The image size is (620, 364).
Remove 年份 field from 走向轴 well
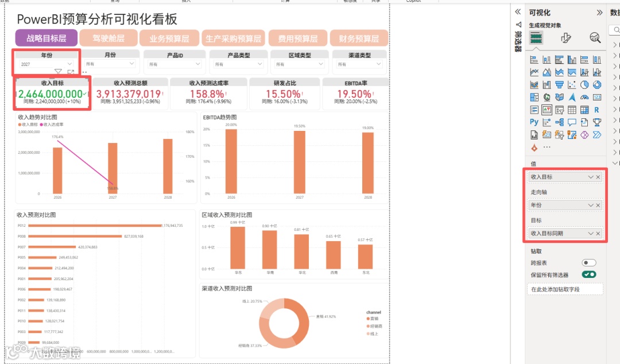[x=598, y=205]
